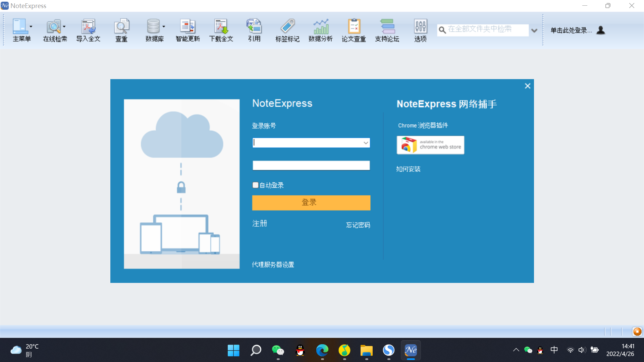Click 如何安装 how to install link
The width and height of the screenshot is (644, 362).
(408, 169)
